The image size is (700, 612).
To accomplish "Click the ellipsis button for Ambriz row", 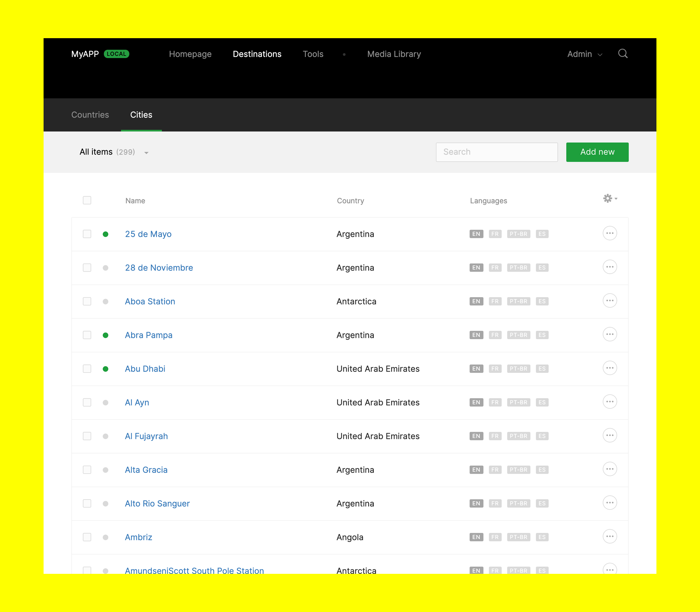I will click(609, 537).
